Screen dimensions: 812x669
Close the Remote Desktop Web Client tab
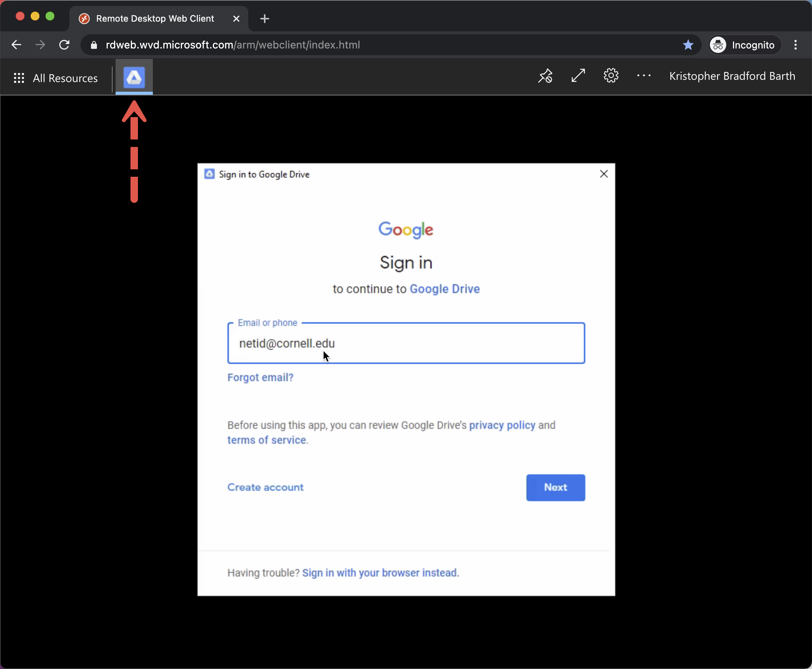coord(236,19)
